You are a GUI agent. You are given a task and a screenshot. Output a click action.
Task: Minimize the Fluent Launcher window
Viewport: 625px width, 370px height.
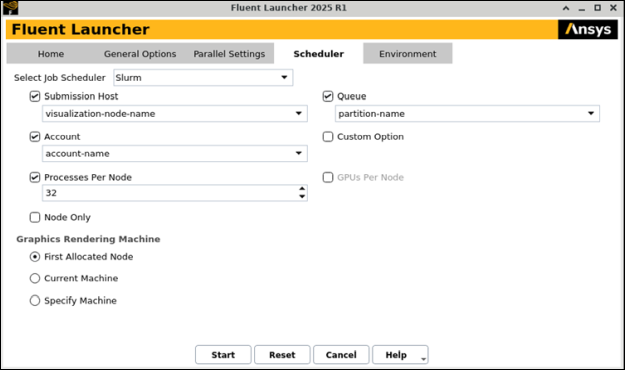[x=582, y=8]
